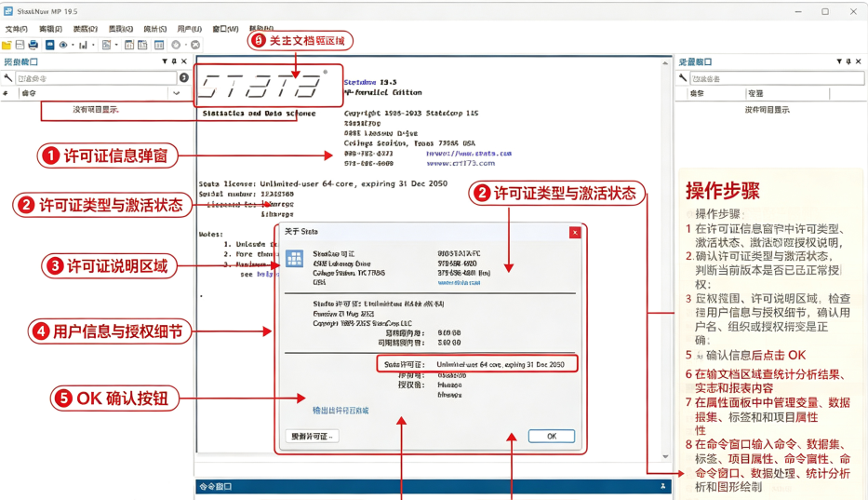
Task: Click the Do-file Editor icon
Action: click(x=106, y=45)
